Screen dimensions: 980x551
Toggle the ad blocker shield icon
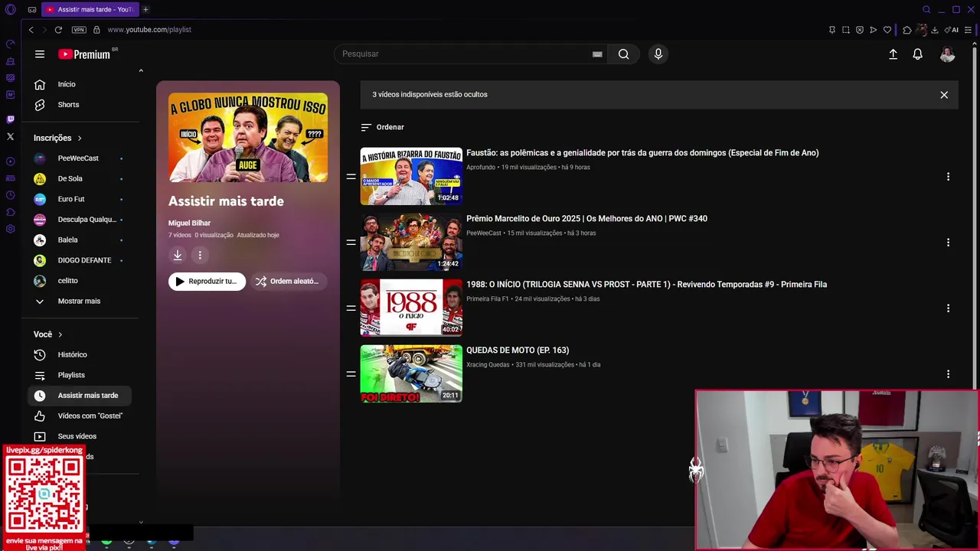[859, 30]
